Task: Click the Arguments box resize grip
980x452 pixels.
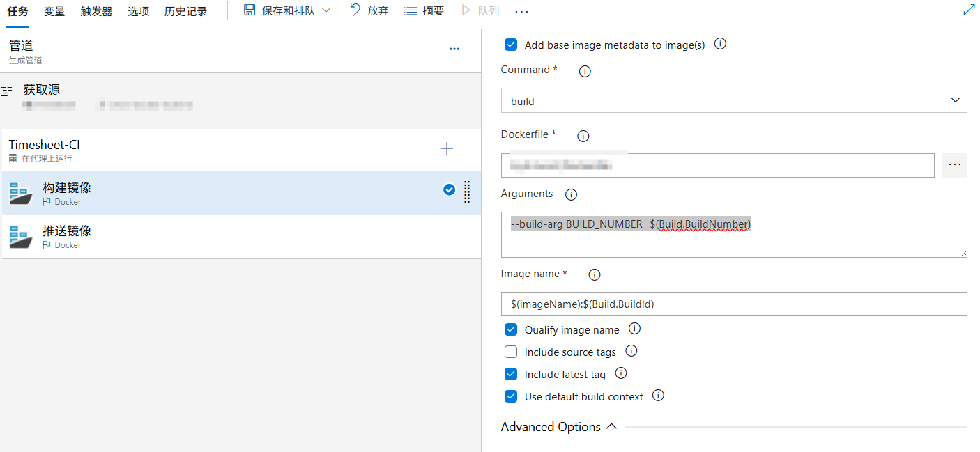Action: point(963,254)
